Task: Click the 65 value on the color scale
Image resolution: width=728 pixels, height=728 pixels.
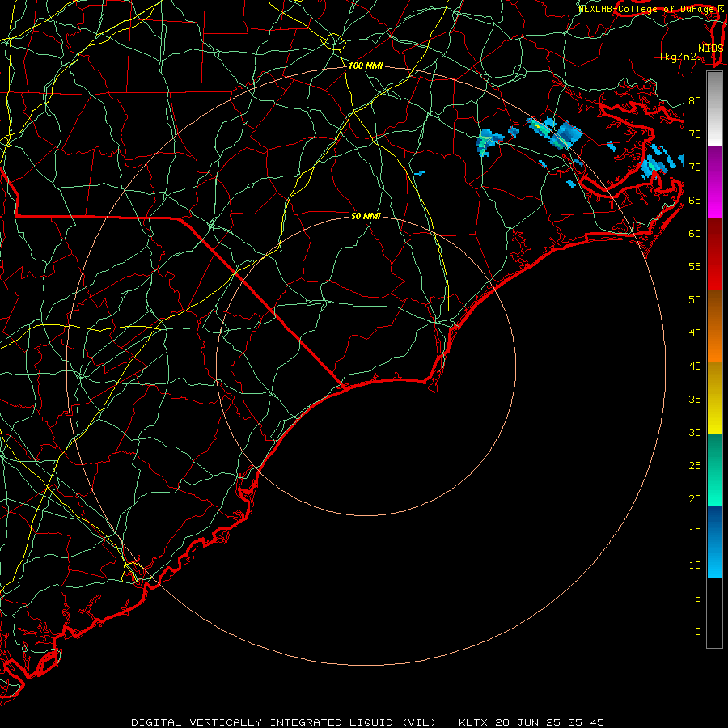Action: pyautogui.click(x=695, y=201)
